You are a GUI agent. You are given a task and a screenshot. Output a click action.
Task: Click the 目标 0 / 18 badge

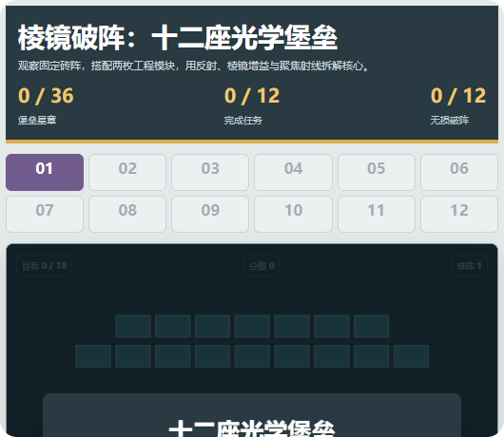coord(45,266)
